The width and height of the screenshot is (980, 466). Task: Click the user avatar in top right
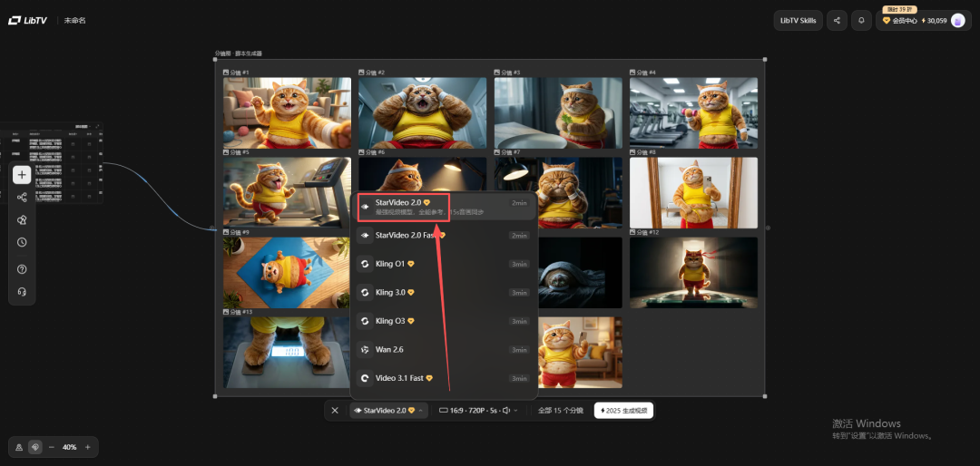click(957, 20)
